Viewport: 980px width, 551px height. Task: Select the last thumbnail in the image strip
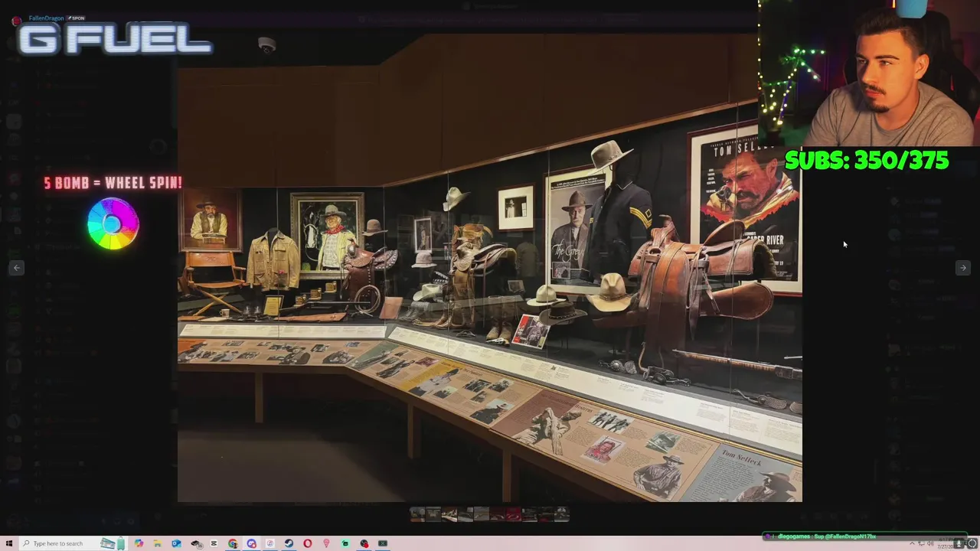562,514
